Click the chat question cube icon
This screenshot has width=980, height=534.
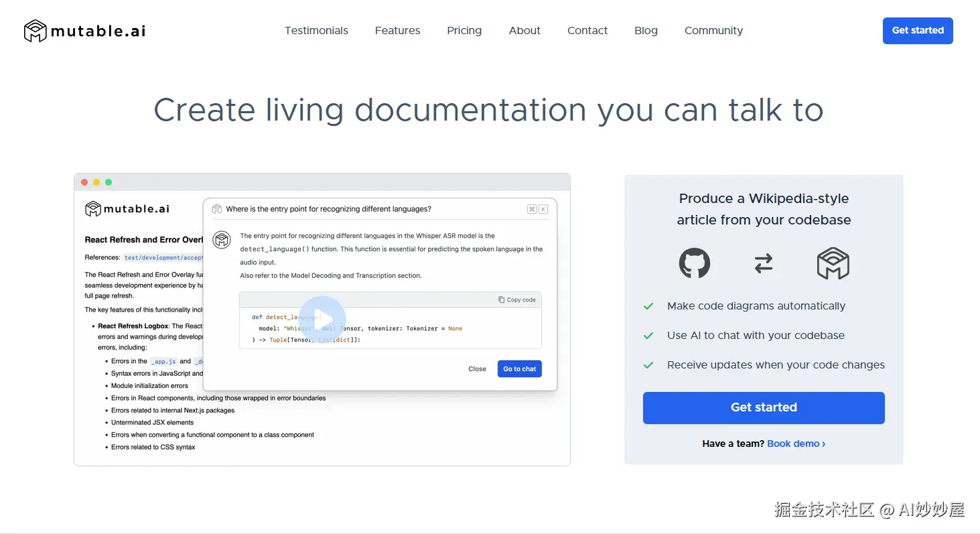coord(217,209)
